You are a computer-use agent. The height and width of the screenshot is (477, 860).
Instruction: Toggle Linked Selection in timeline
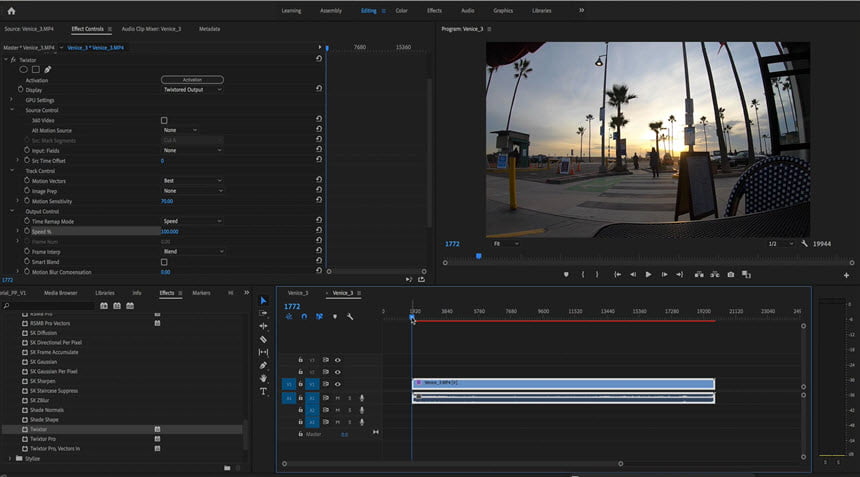[319, 317]
